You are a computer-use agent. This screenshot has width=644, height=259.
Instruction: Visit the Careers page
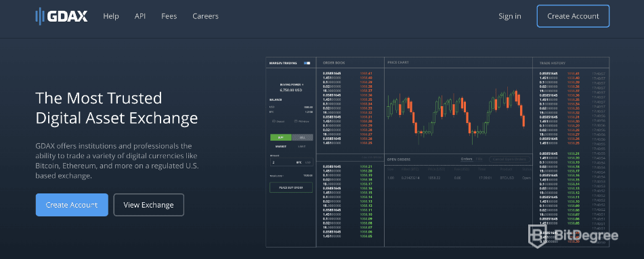click(x=205, y=16)
